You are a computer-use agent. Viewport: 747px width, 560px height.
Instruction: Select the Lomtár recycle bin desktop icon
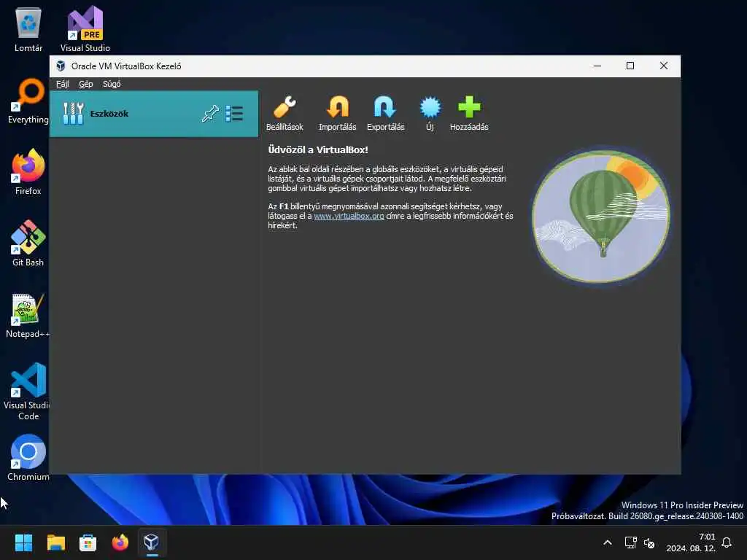(x=28, y=29)
